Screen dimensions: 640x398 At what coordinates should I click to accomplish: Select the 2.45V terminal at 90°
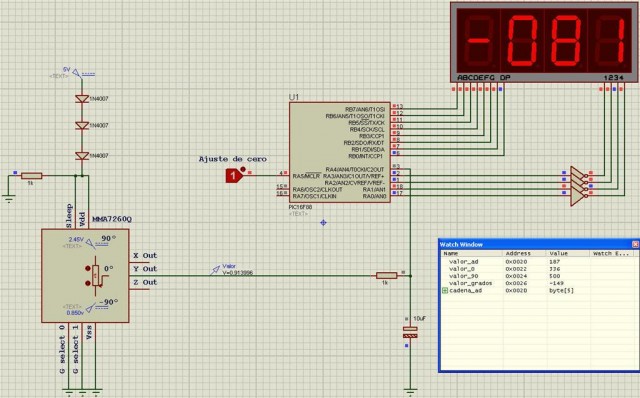(90, 244)
